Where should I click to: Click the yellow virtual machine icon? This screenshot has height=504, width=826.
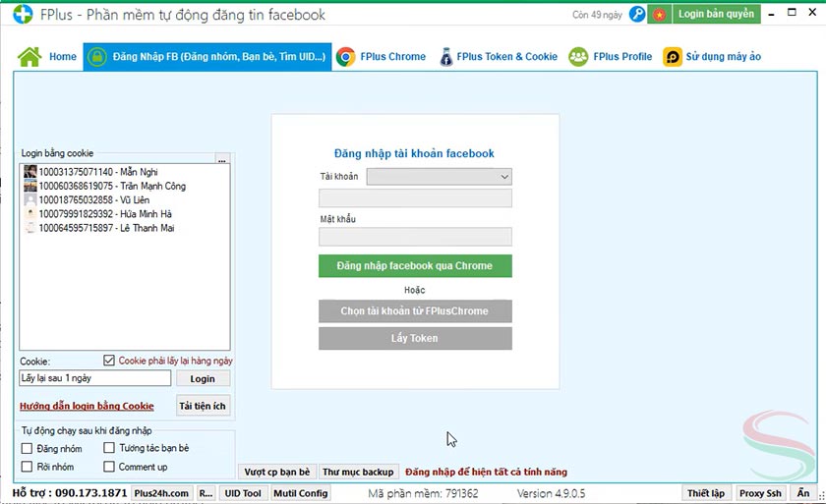tap(673, 56)
